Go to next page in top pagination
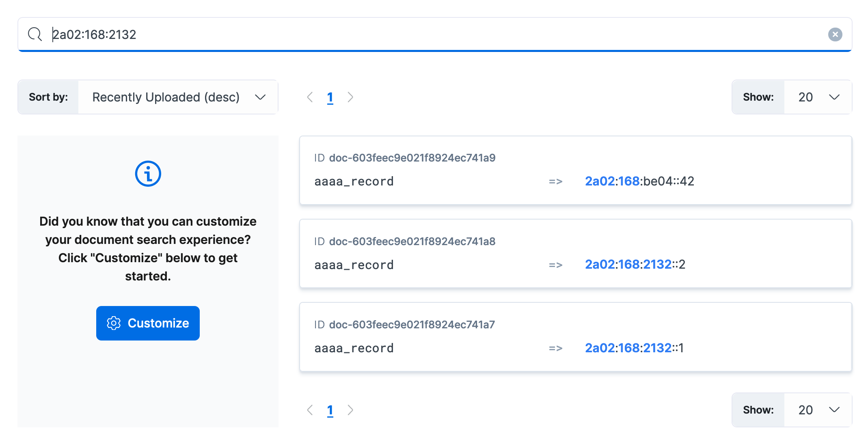This screenshot has width=868, height=444. click(x=350, y=97)
